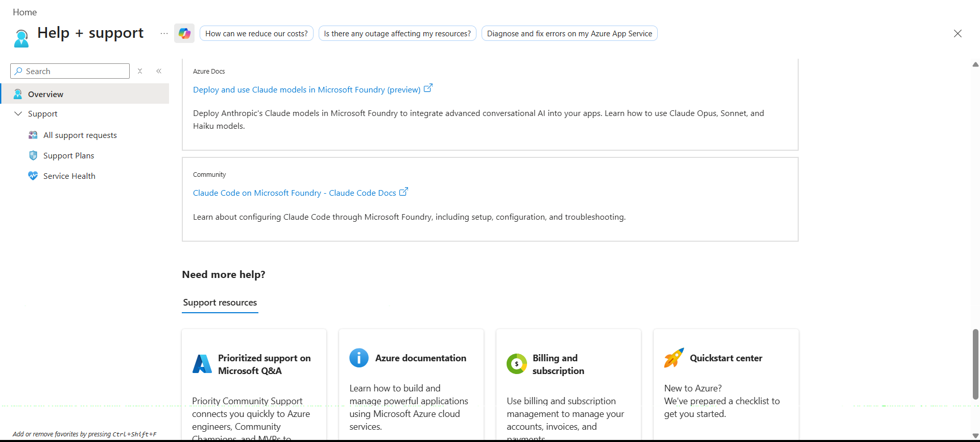Open 'Claude Code on Microsoft Foundry' docs link
This screenshot has width=980, height=442.
pos(295,193)
